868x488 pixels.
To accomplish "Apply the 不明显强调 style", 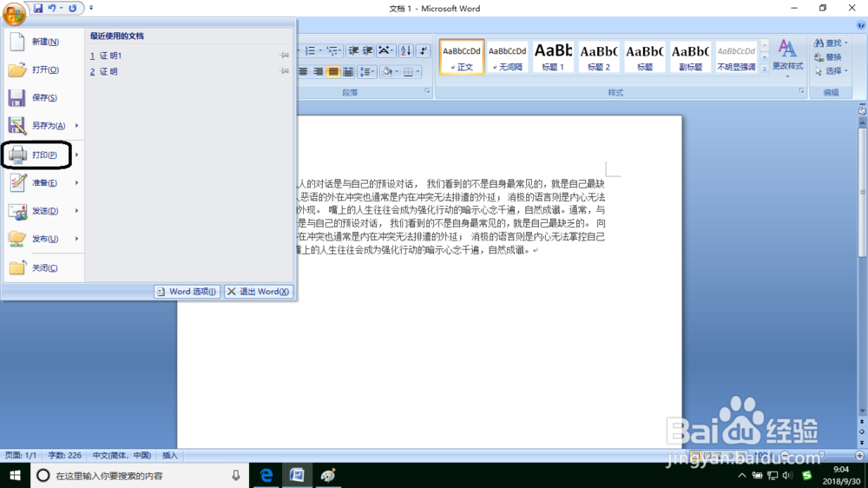I will tap(736, 57).
